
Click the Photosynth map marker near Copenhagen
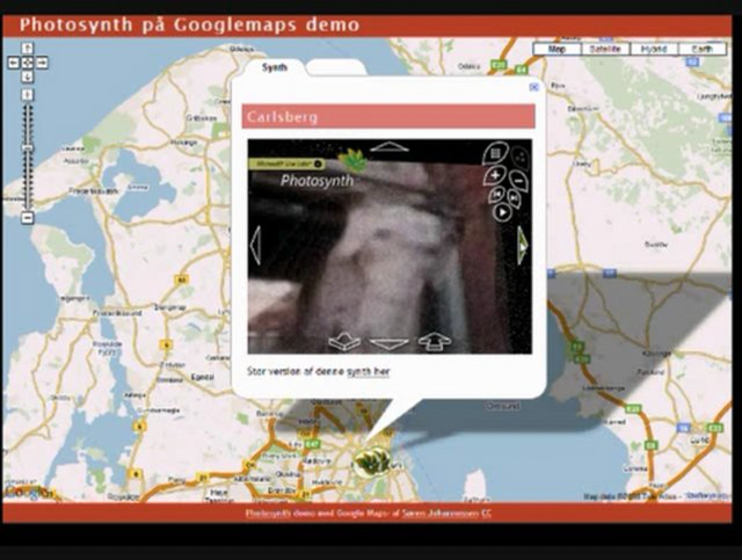[372, 463]
